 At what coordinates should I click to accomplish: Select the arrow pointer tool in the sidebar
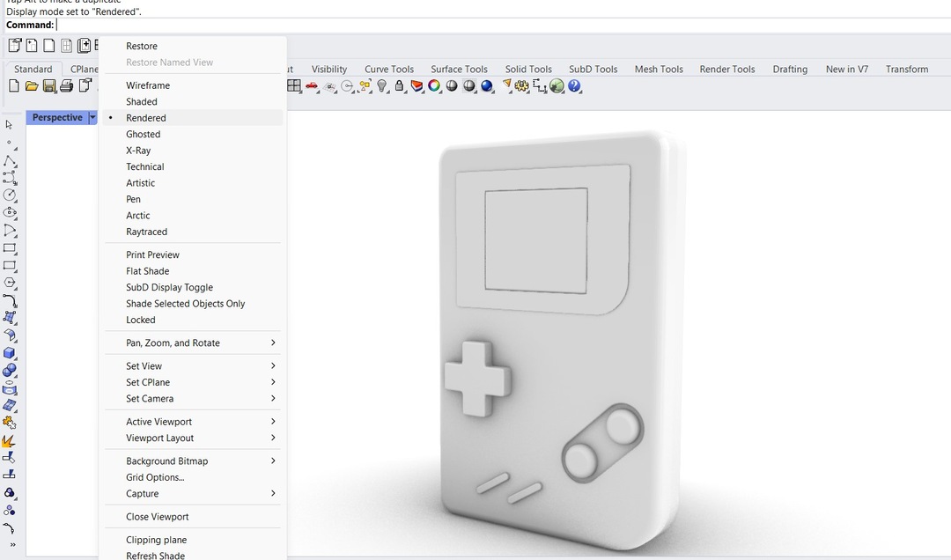(9, 124)
